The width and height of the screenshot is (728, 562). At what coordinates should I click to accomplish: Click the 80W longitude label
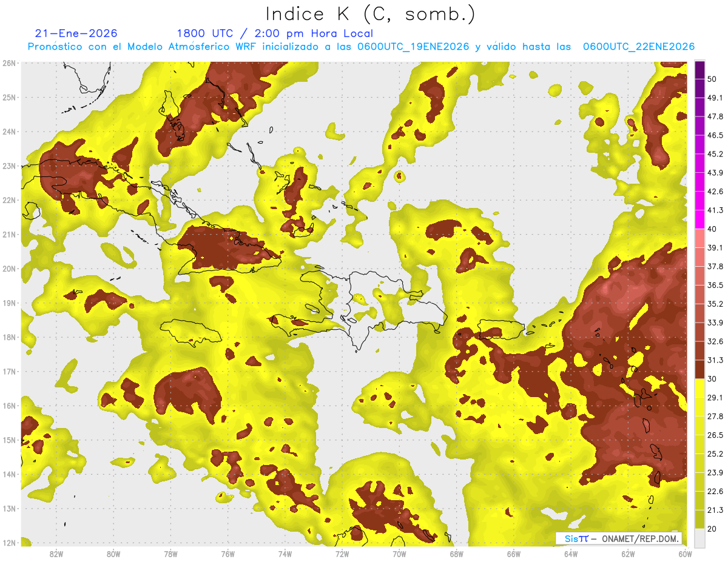point(113,554)
